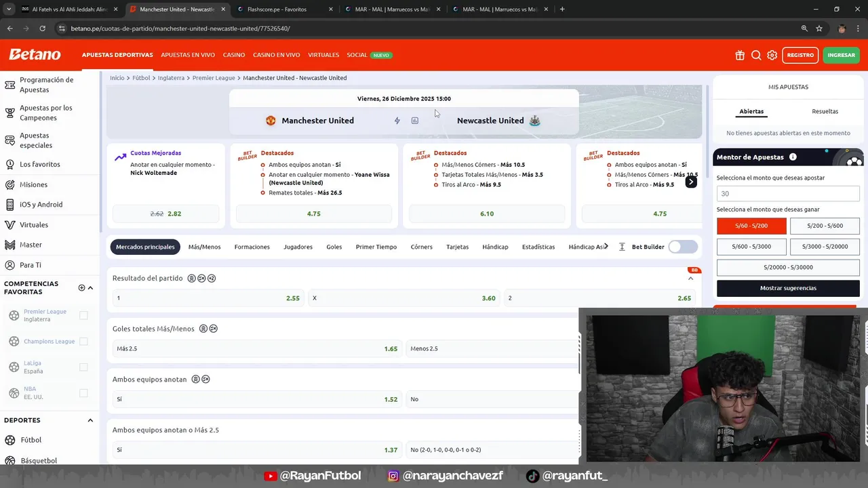Check the LaLiga España checkbox

click(83, 367)
